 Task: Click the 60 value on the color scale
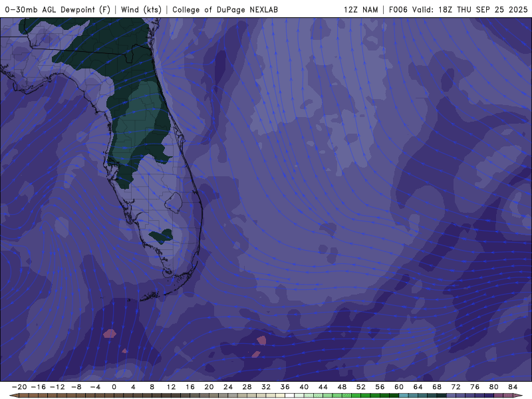click(x=399, y=387)
